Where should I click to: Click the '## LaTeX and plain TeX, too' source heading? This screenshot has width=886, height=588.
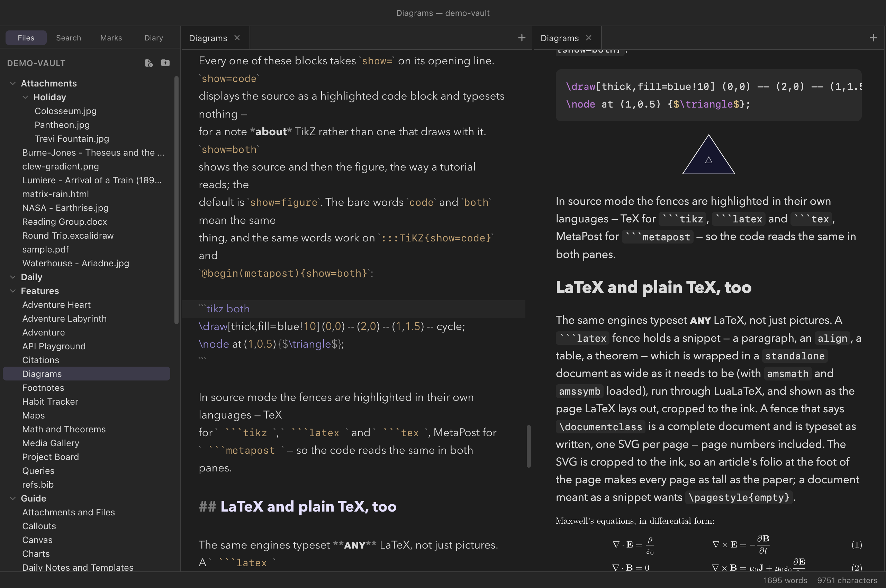tap(298, 507)
